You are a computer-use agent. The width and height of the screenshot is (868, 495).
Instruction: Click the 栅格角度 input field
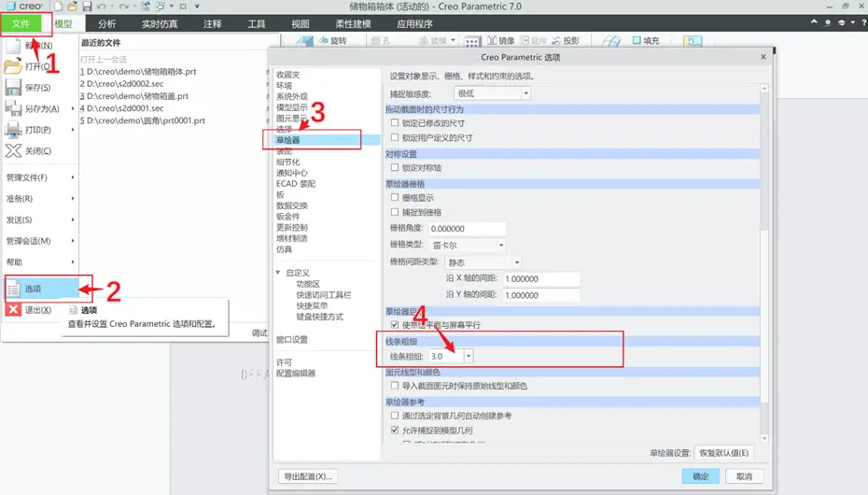coord(467,228)
